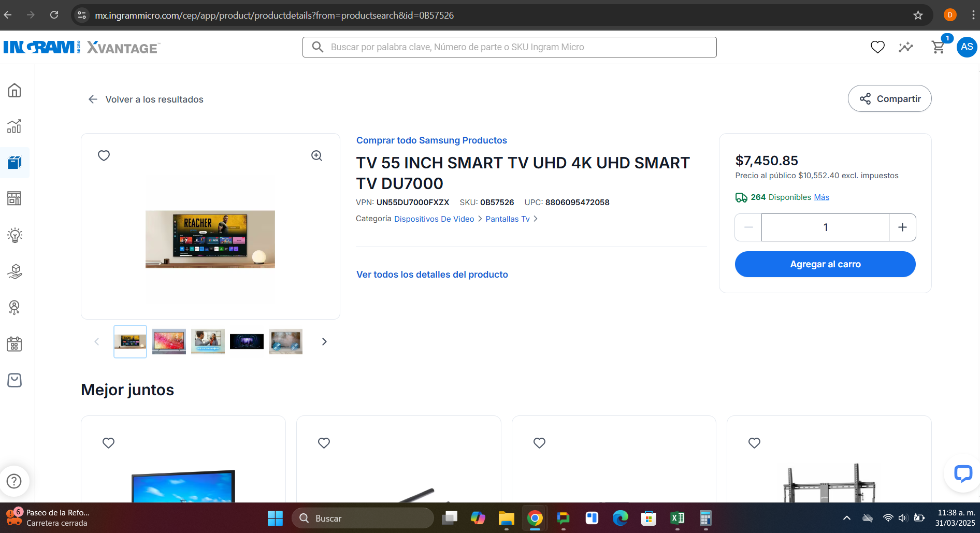Open the award ribbon icon in the sidebar
Screen dimensions: 980x533
click(x=15, y=307)
